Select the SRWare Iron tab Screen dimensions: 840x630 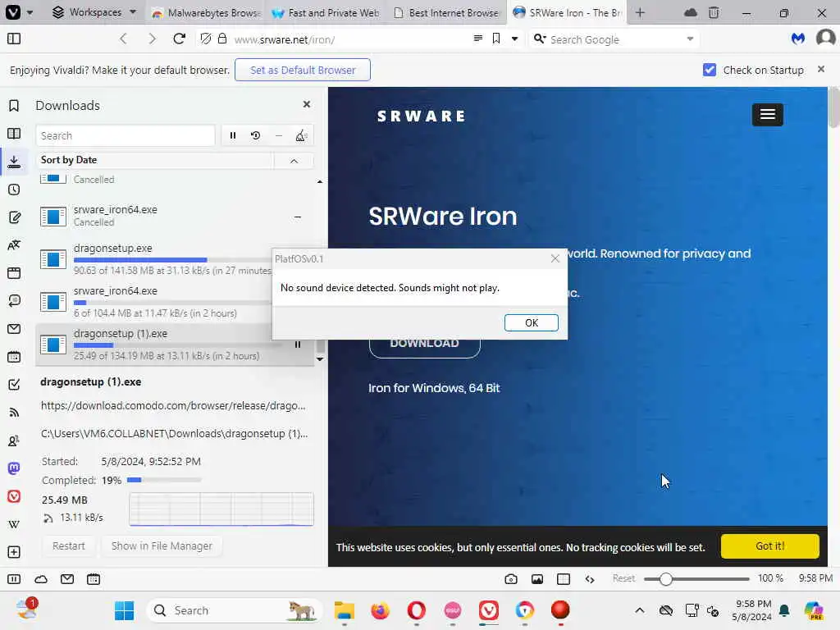pos(567,13)
